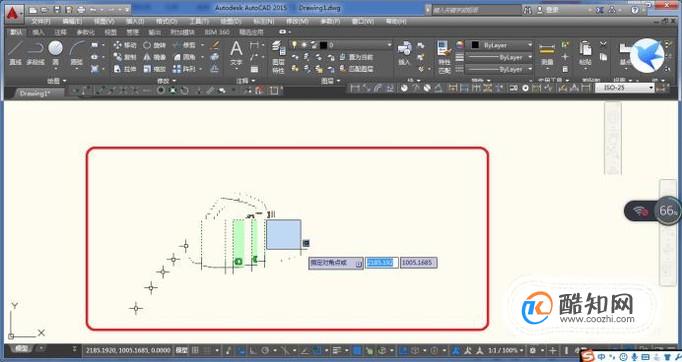Switch to the BIM 360 ribbon tab

click(217, 32)
